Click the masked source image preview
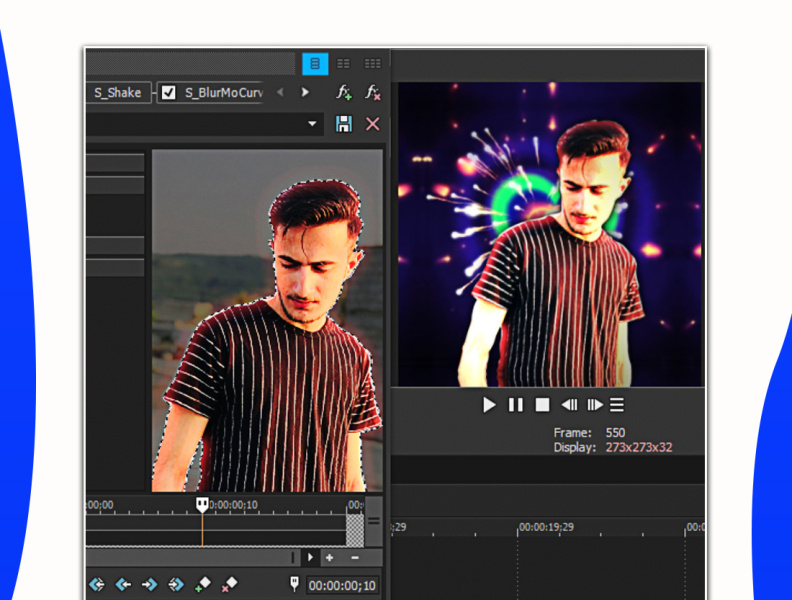This screenshot has height=600, width=792. coord(268,320)
